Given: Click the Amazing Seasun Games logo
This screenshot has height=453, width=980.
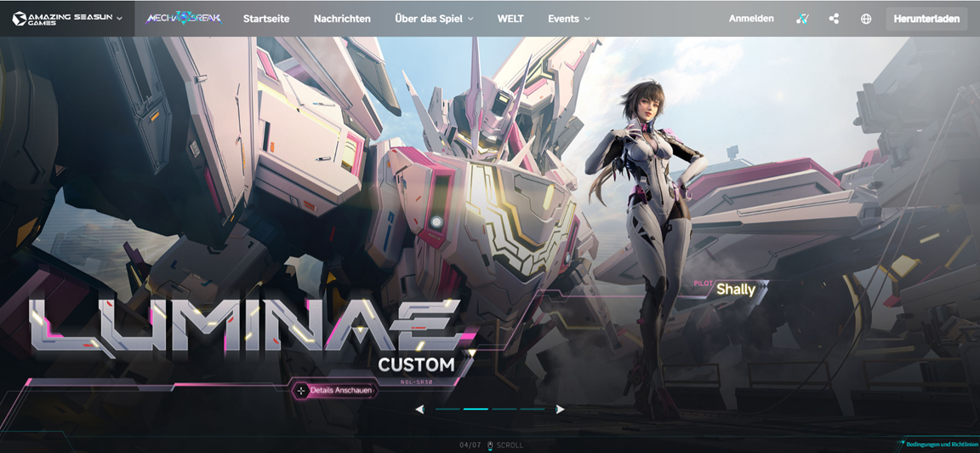Looking at the screenshot, I should 62,19.
